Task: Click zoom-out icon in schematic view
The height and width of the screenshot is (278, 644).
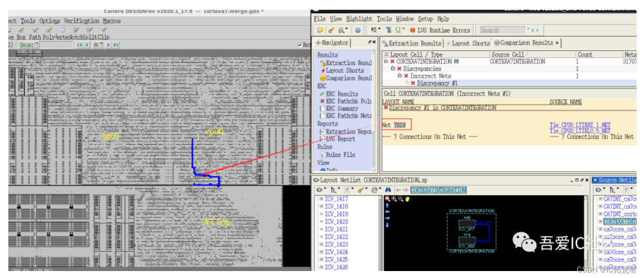Action: point(400,199)
